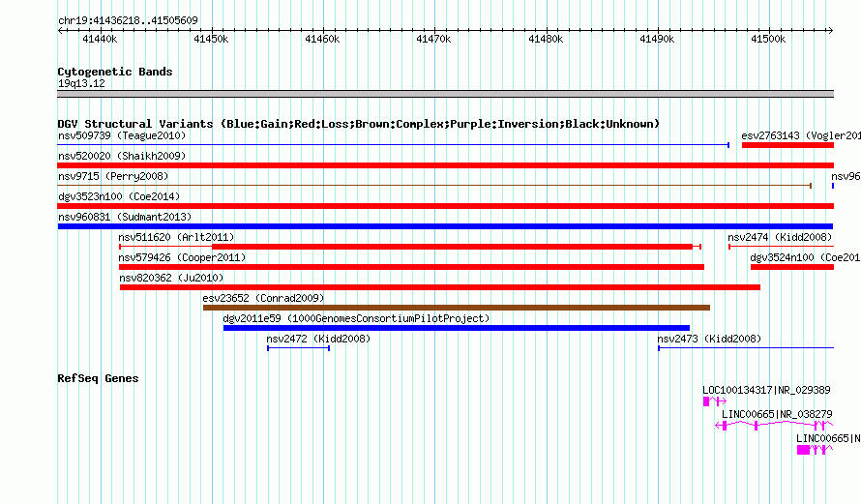Click the 19q13.12 band label
861x504 pixels.
pos(81,83)
